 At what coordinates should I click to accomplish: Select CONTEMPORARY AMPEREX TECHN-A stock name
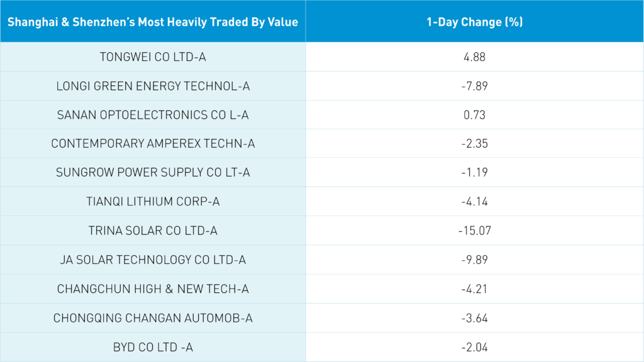coord(153,144)
